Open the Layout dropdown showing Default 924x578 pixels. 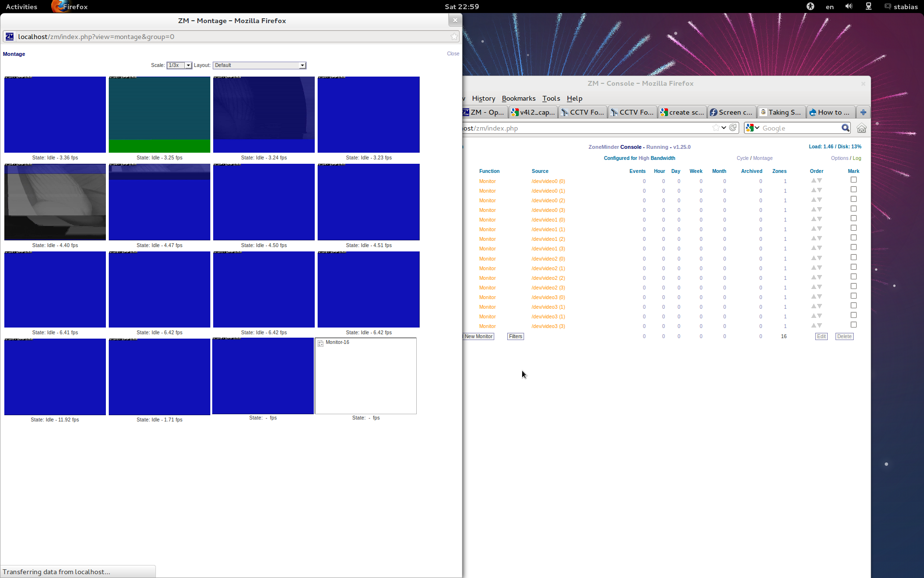point(259,66)
